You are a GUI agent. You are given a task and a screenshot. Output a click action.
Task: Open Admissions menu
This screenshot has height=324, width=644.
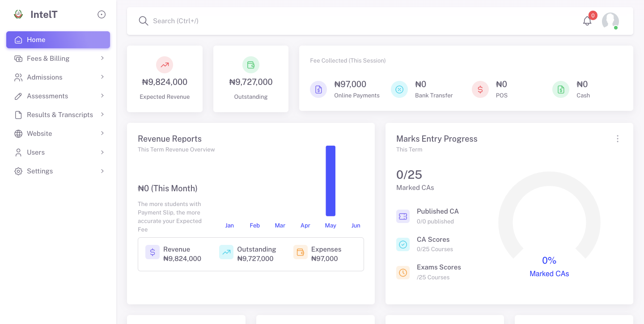click(58, 77)
